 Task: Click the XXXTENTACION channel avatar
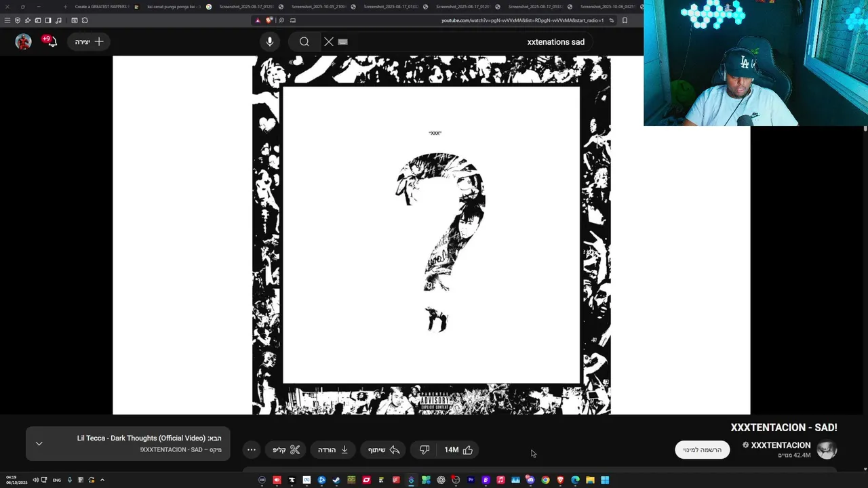pyautogui.click(x=827, y=450)
